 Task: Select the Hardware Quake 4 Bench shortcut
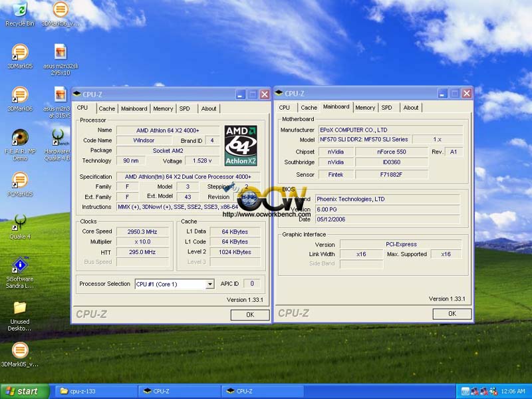57,145
